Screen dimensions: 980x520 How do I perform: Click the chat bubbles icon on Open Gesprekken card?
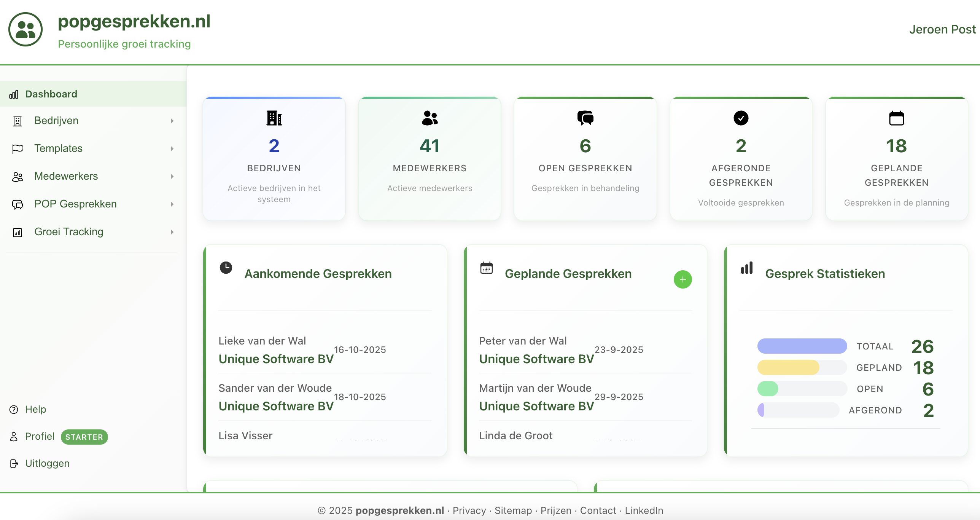pyautogui.click(x=585, y=118)
